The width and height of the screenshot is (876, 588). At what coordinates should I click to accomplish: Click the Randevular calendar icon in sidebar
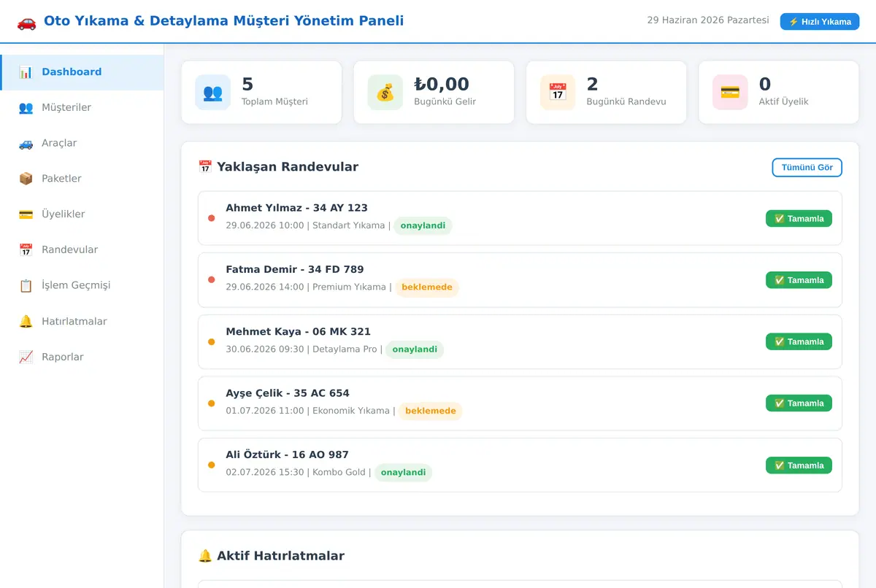point(26,250)
